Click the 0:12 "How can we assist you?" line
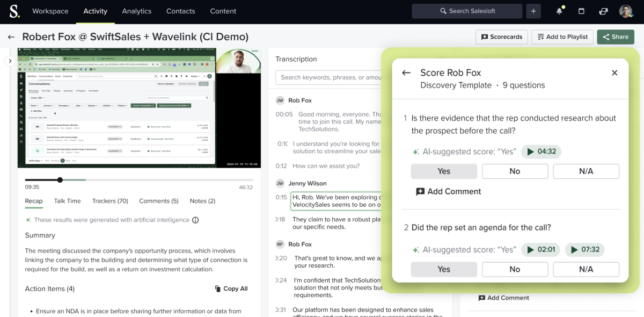 [326, 166]
